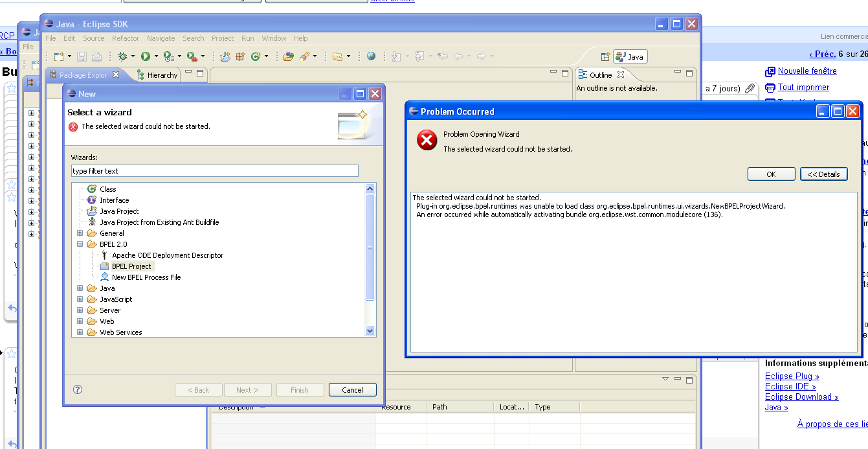This screenshot has height=449, width=868.
Task: Open the Tout imprimer link
Action: tap(803, 87)
